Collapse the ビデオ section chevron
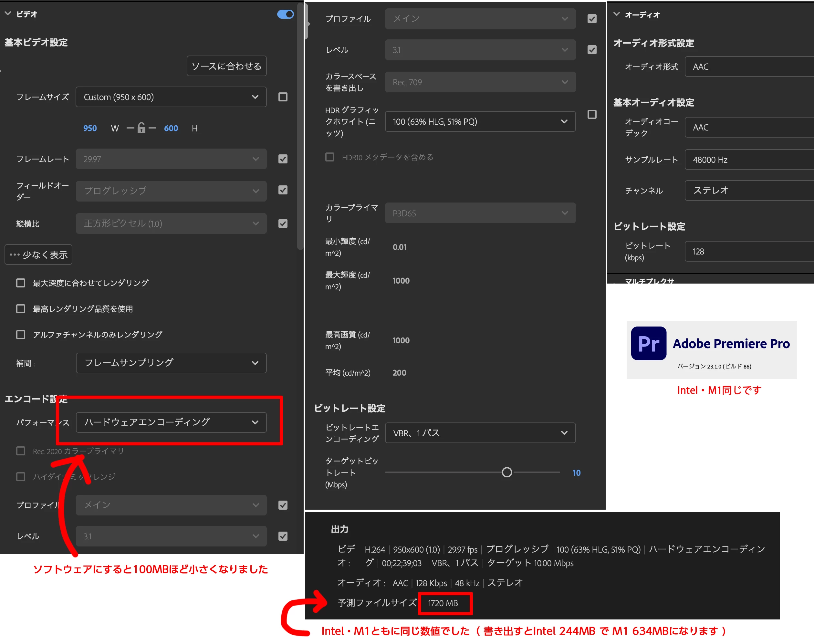This screenshot has height=644, width=814. (x=8, y=14)
